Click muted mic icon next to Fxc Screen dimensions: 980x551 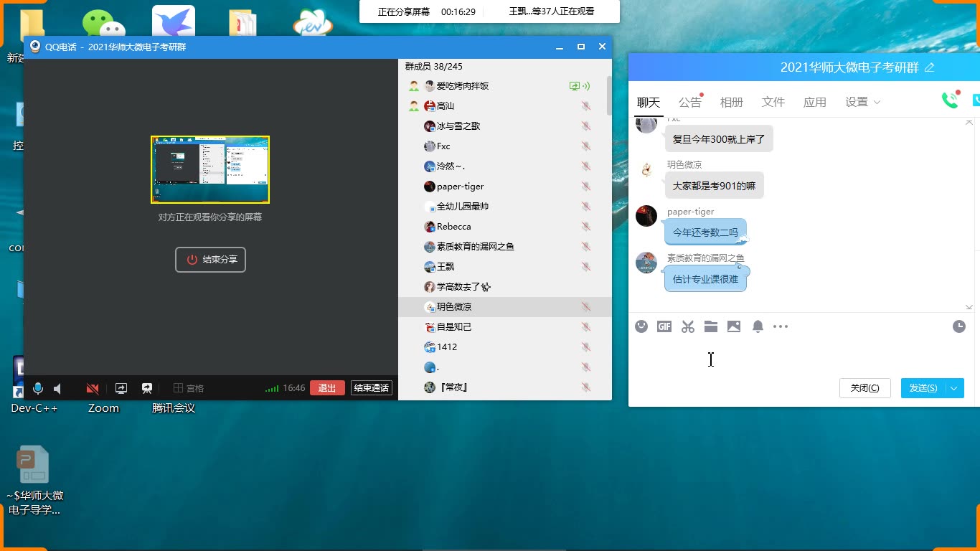pos(586,146)
